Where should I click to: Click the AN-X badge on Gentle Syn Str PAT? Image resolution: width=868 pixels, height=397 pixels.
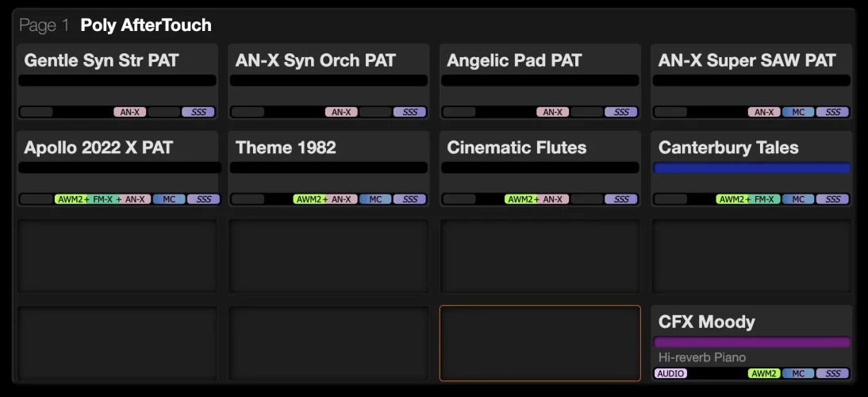129,112
